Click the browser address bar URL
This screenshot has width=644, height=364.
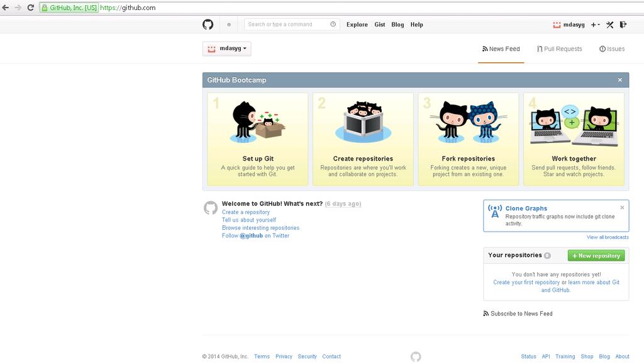pyautogui.click(x=128, y=8)
